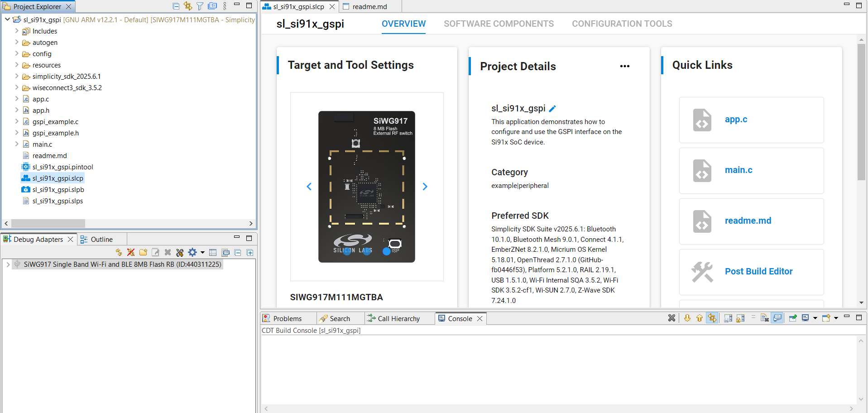Open the SOFTWARE COMPONENTS tab
Screen dimensions: 868x413
click(x=499, y=24)
